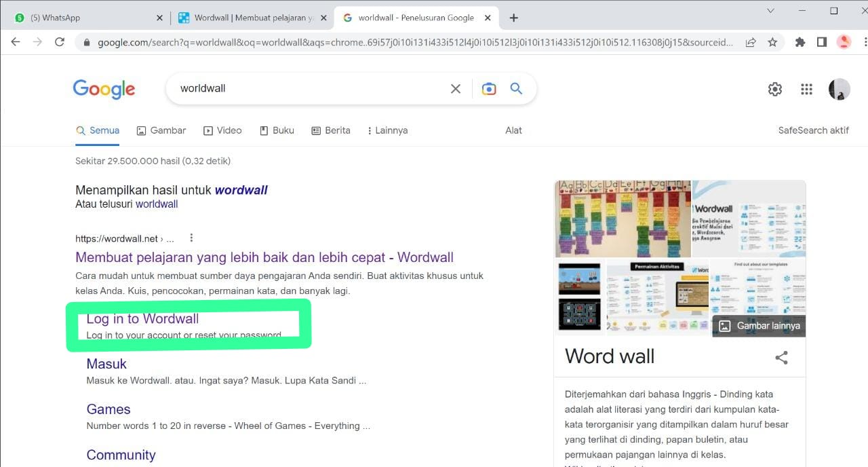Open the Masuk sitelink
This screenshot has width=868, height=467.
106,364
